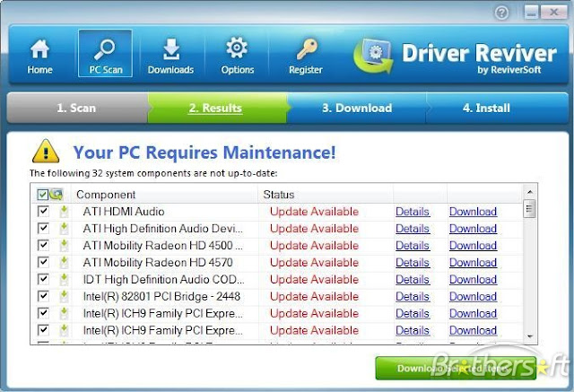Uncheck ATI HDMI Audio checkbox

point(43,211)
